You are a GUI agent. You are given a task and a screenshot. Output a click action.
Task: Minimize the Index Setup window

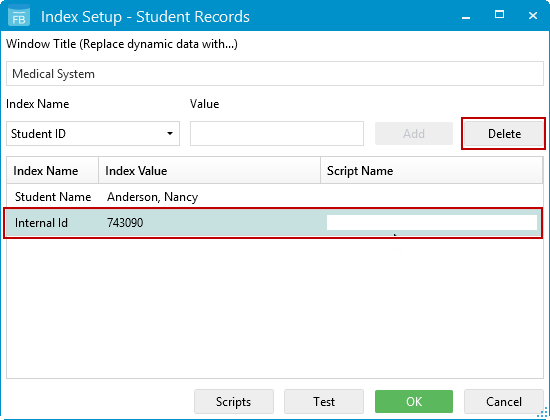click(x=466, y=16)
